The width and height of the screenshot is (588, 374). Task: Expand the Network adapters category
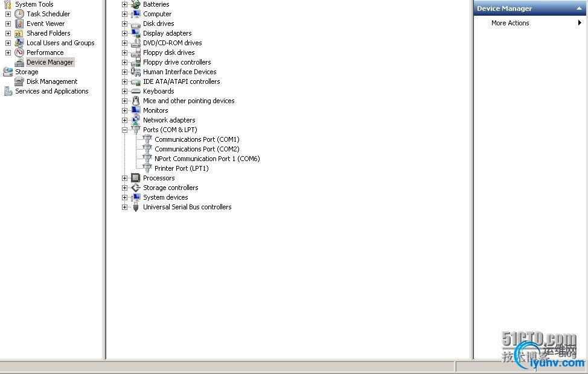(124, 120)
